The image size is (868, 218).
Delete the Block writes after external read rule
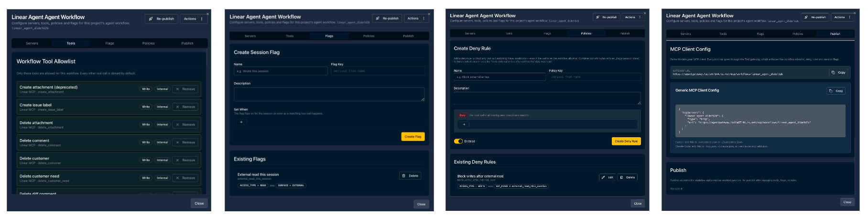coord(628,177)
